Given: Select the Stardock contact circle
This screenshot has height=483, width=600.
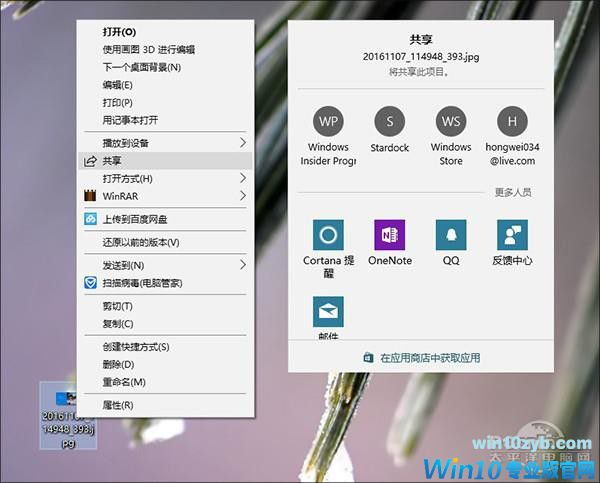Looking at the screenshot, I should click(x=390, y=121).
